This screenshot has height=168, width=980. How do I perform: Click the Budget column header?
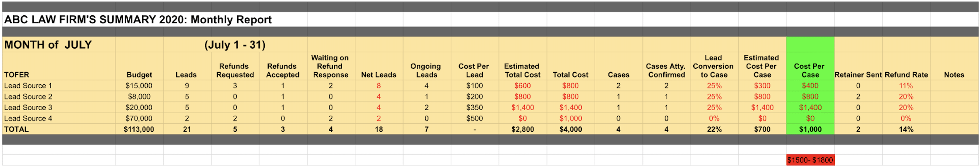(x=139, y=75)
